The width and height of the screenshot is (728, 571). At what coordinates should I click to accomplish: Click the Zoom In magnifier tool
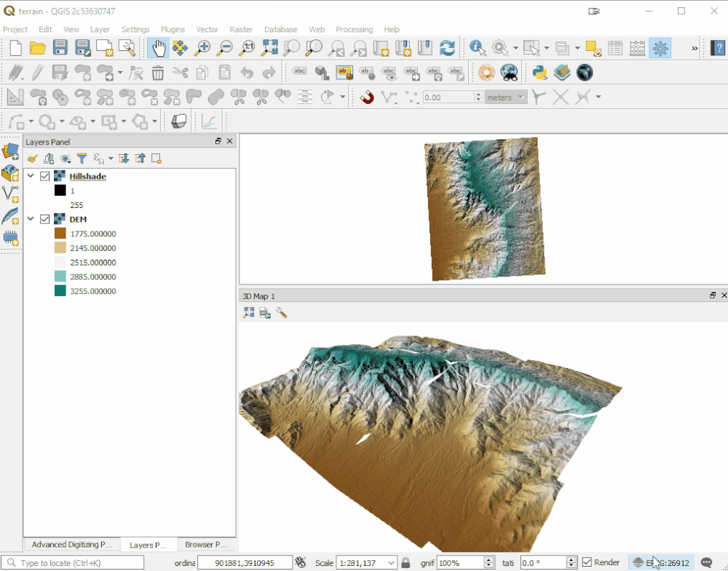point(202,48)
